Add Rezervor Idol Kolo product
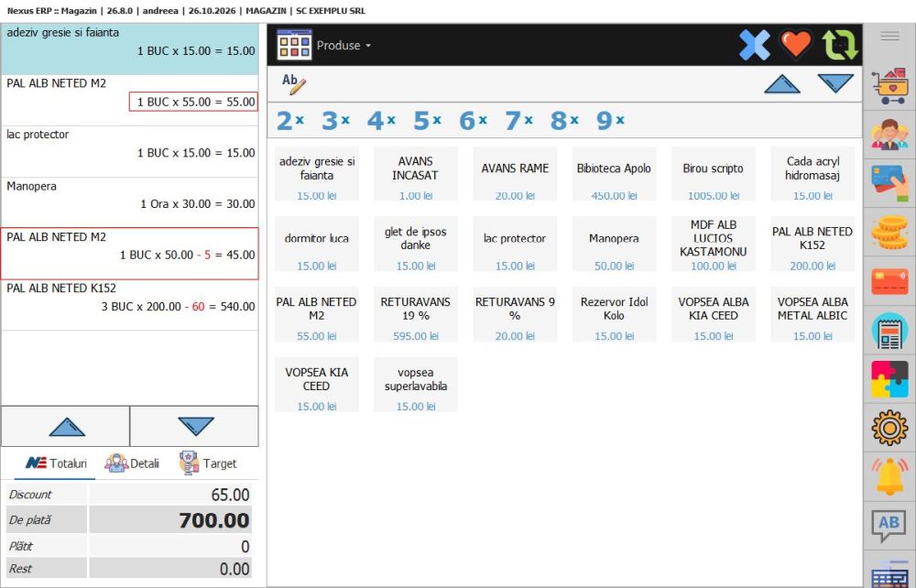The image size is (916, 588). coord(614,314)
